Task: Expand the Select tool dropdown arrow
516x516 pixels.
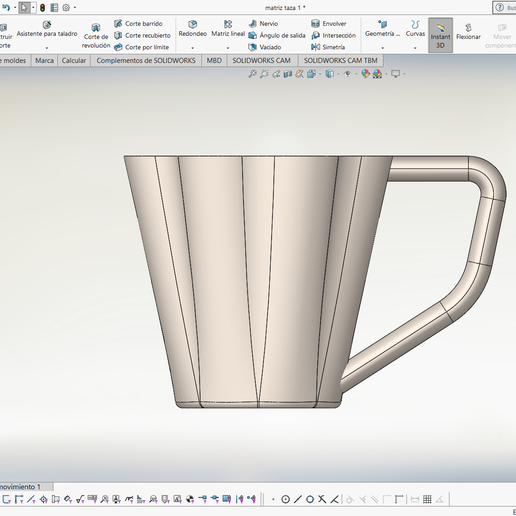Action: pyautogui.click(x=33, y=7)
